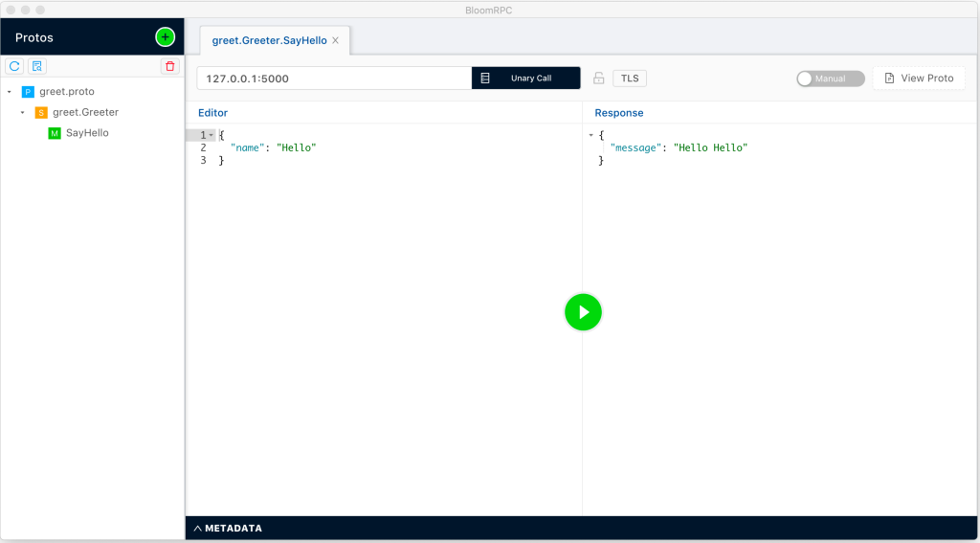Click the Protos sidebar title
Image resolution: width=980 pixels, height=543 pixels.
click(34, 37)
